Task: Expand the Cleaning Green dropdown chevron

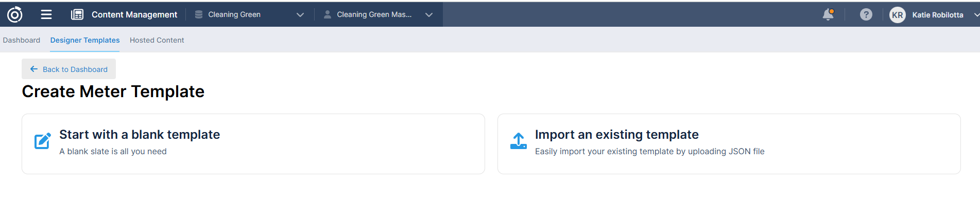Action: (300, 15)
